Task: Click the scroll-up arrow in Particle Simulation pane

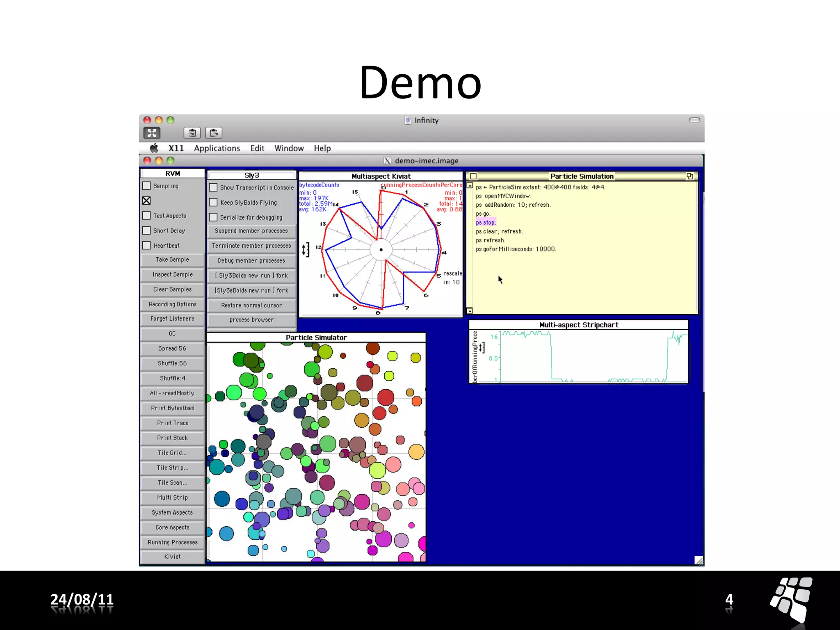Action: (x=470, y=185)
